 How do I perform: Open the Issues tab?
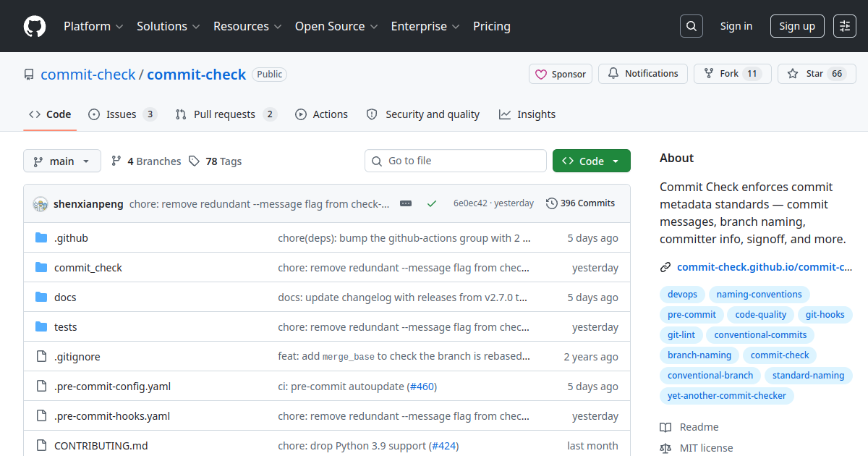[x=123, y=114]
